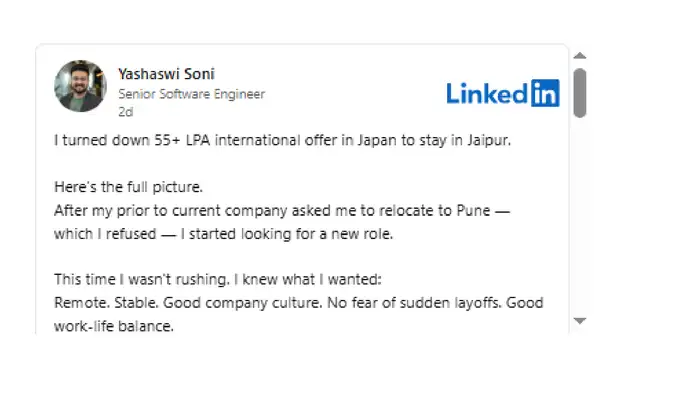Viewport: 700px width, 394px height.
Task: Click the line starting 'After my prior to current'
Action: tap(282, 211)
